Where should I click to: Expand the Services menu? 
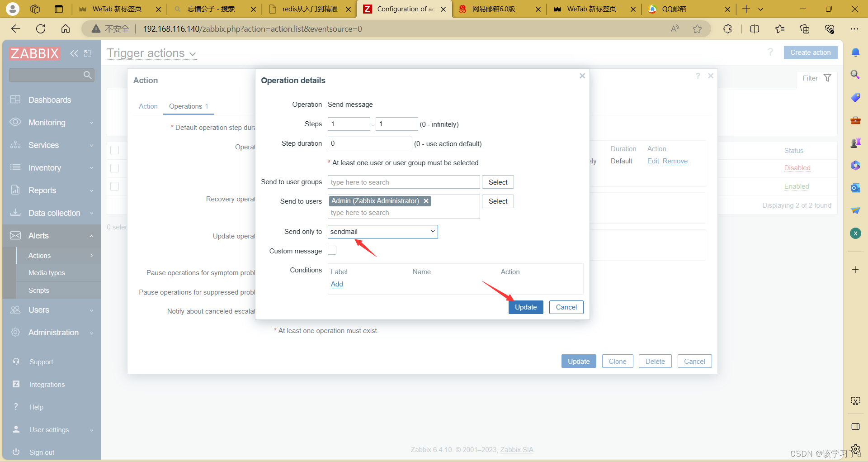52,145
